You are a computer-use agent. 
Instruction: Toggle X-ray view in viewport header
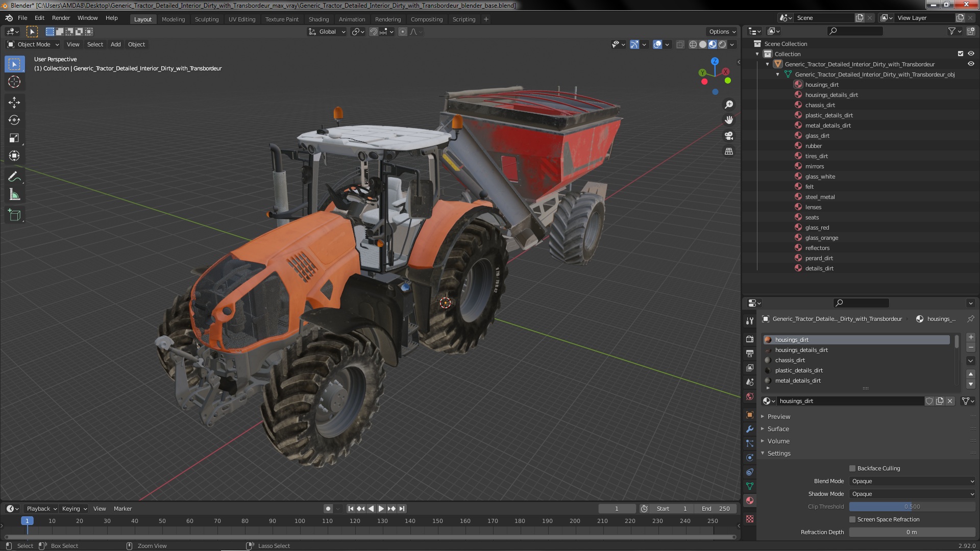point(680,44)
